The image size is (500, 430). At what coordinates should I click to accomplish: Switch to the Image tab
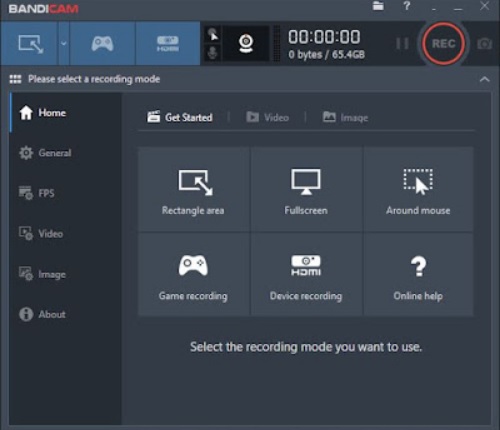point(345,117)
